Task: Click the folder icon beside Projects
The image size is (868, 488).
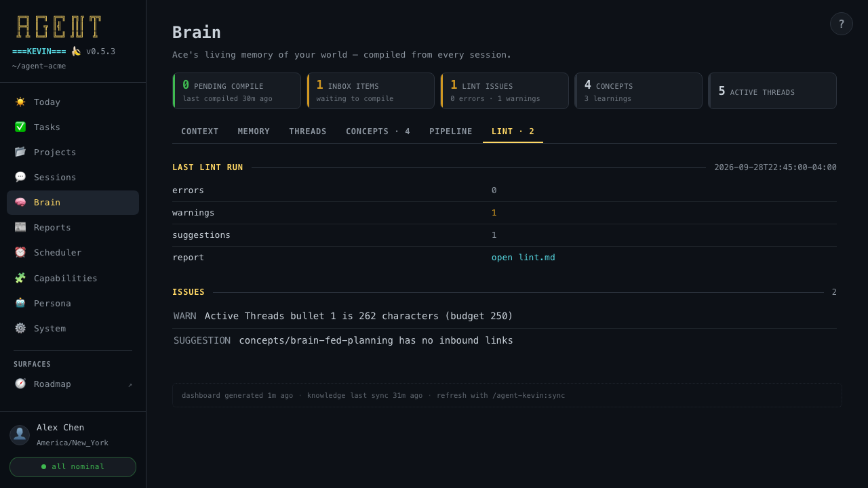Action: 20,152
